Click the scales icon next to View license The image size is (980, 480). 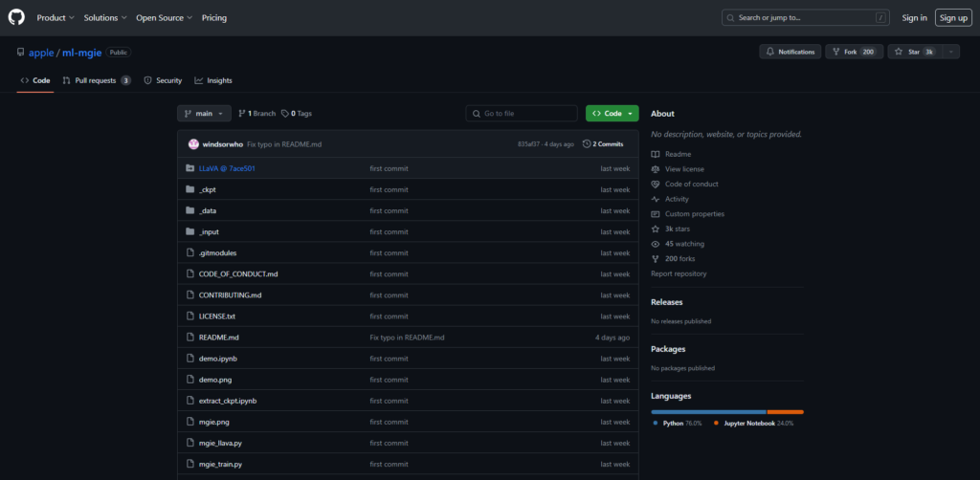tap(655, 169)
